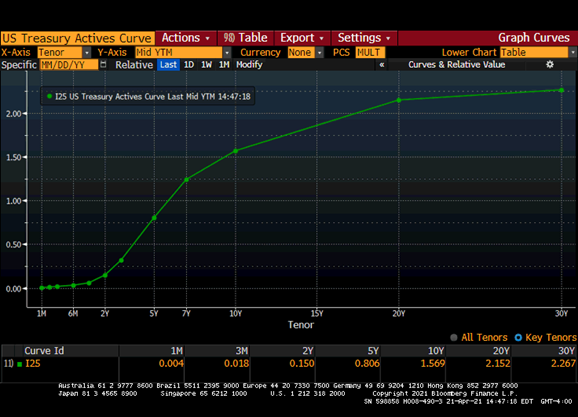Expand the X-Axis Tenor dropdown arrow
This screenshot has height=417, width=578.
tap(87, 52)
